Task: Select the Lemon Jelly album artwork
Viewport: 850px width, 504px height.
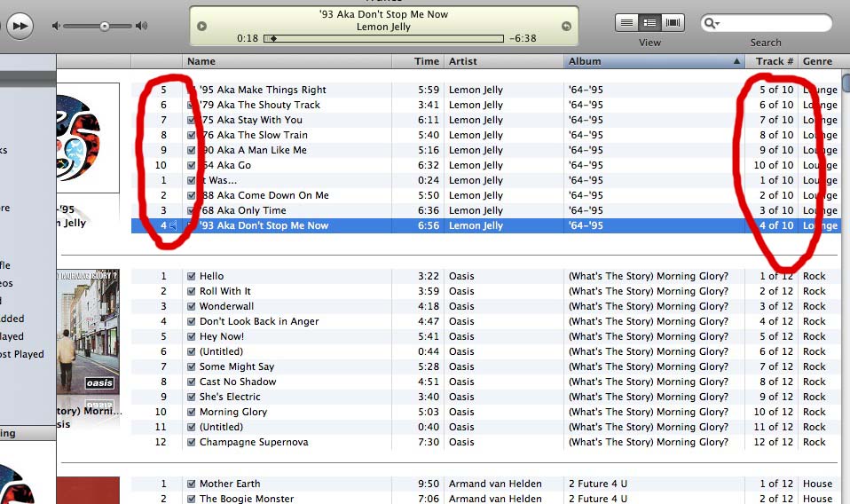Action: (x=88, y=138)
